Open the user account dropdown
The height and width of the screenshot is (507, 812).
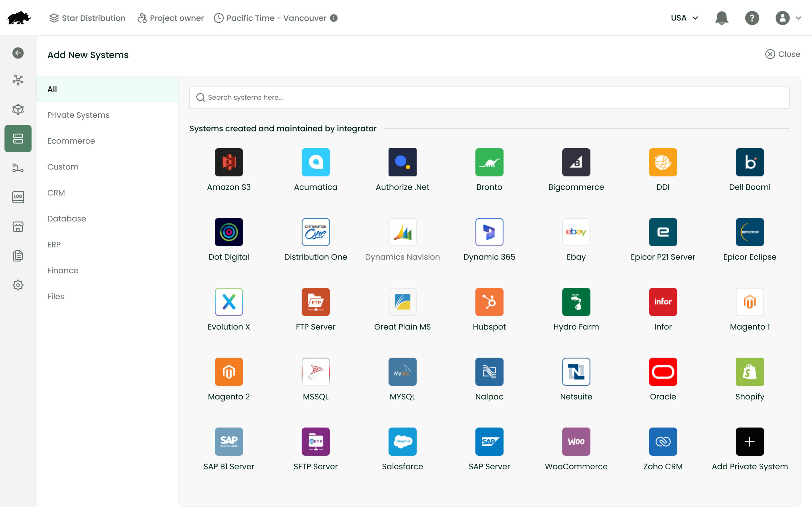tap(788, 18)
